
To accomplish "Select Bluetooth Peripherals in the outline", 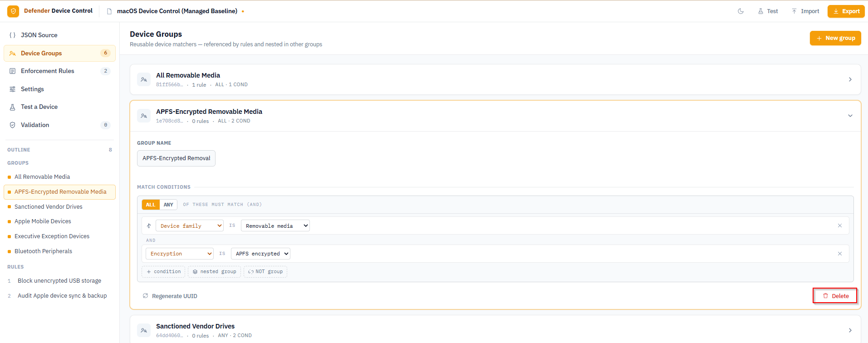I will (x=59, y=251).
